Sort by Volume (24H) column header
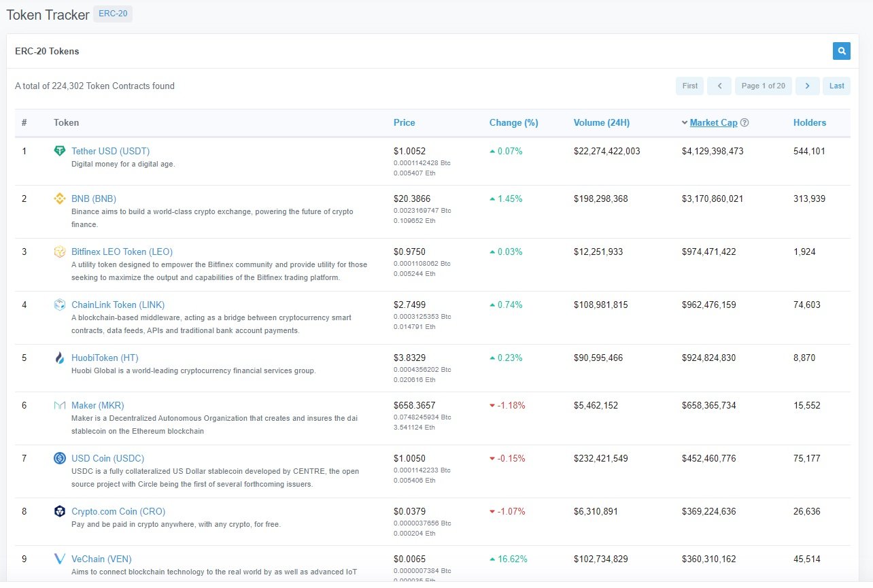 [x=602, y=123]
